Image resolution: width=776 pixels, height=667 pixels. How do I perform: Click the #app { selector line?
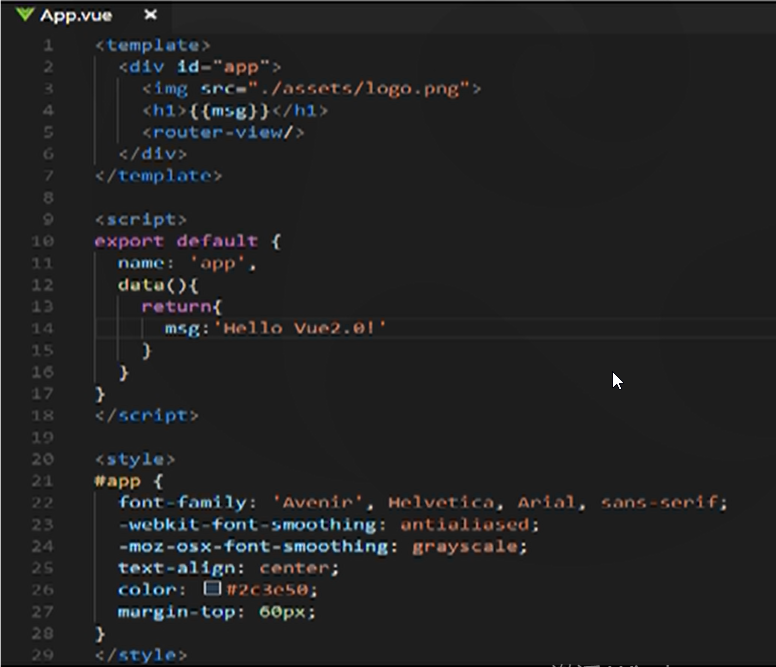click(129, 480)
